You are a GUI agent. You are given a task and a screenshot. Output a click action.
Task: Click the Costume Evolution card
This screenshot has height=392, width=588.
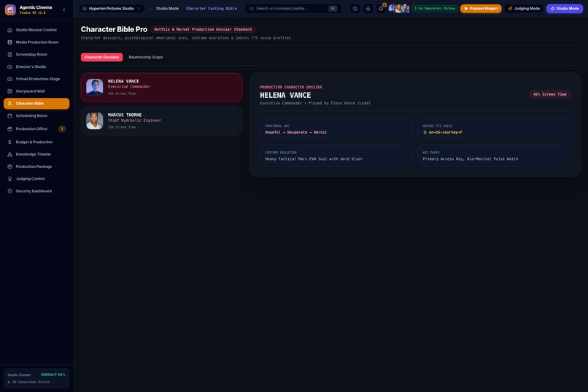coord(336,155)
